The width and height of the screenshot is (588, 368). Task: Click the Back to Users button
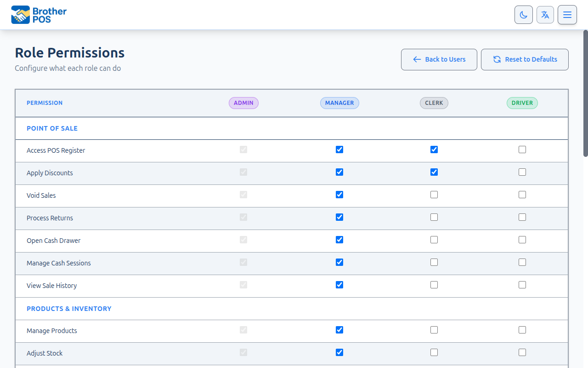coord(439,59)
